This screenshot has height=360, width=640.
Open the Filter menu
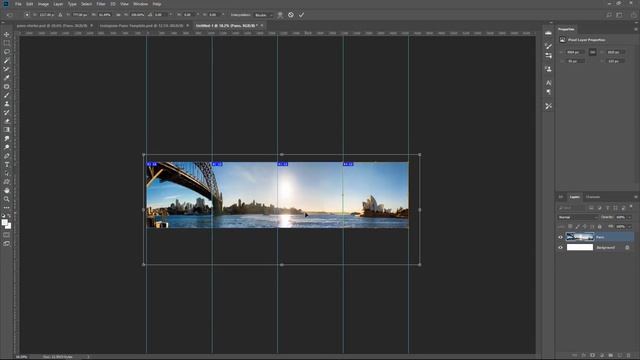point(101,4)
